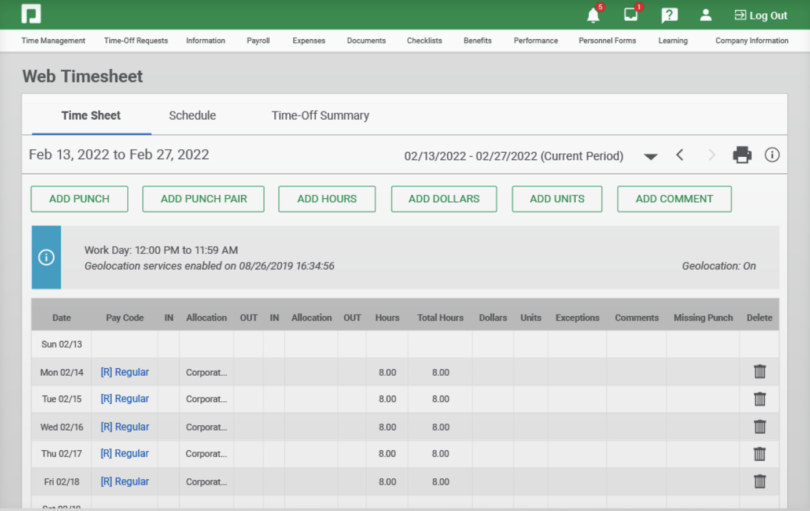Screen dimensions: 810x511
Task: Switch to the Time-Off Summary tab
Action: (x=320, y=115)
